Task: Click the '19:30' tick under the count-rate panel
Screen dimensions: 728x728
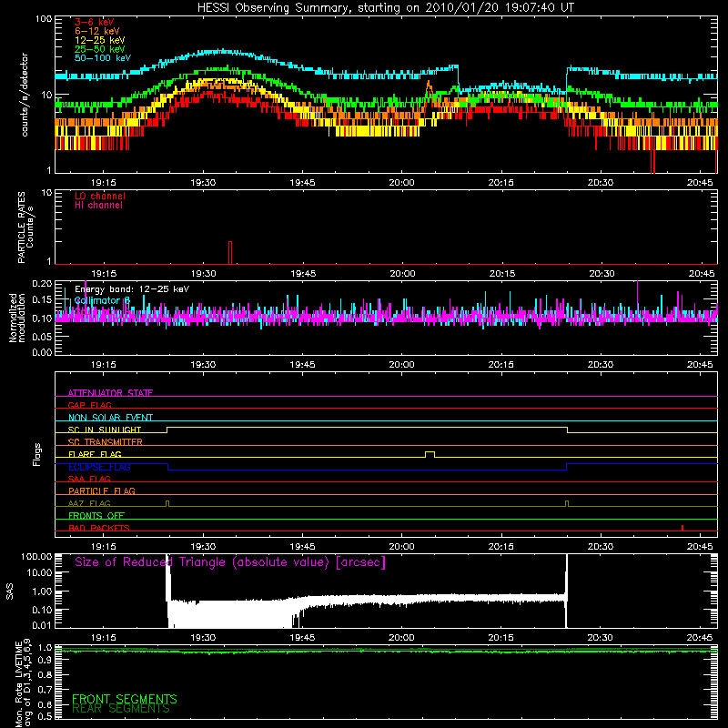Action: pyautogui.click(x=203, y=183)
